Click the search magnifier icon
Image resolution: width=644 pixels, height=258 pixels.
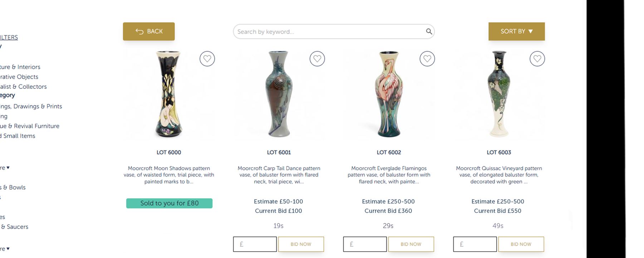(429, 32)
